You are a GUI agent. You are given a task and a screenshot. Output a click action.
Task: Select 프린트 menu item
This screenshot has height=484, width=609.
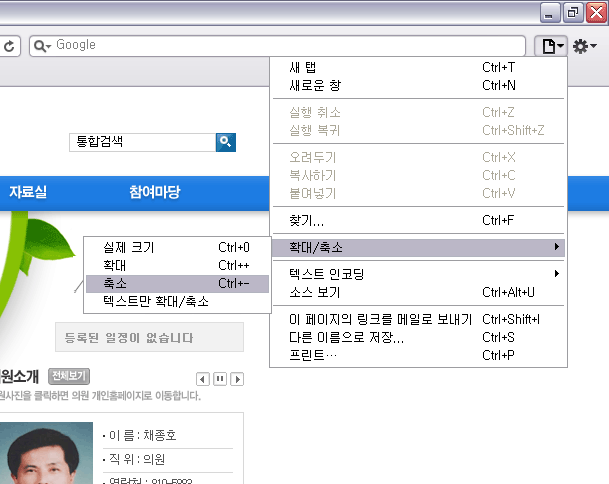coord(418,355)
